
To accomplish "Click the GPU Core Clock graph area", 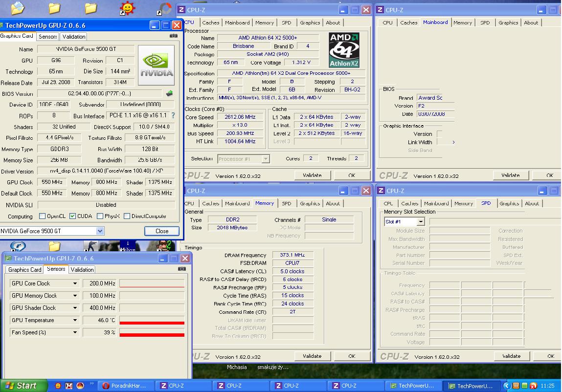I will click(x=152, y=283).
